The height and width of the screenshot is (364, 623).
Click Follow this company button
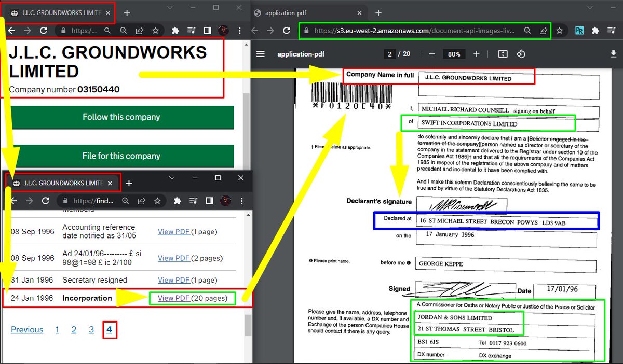(x=121, y=117)
